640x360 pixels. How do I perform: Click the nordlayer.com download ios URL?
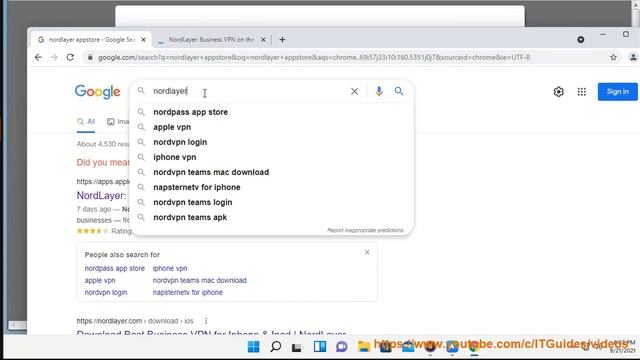[x=135, y=321]
